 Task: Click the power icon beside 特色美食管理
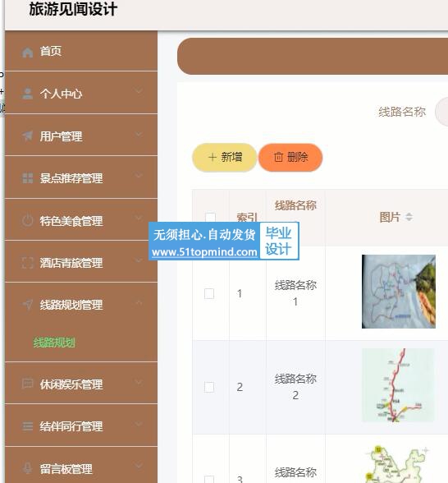pyautogui.click(x=27, y=220)
